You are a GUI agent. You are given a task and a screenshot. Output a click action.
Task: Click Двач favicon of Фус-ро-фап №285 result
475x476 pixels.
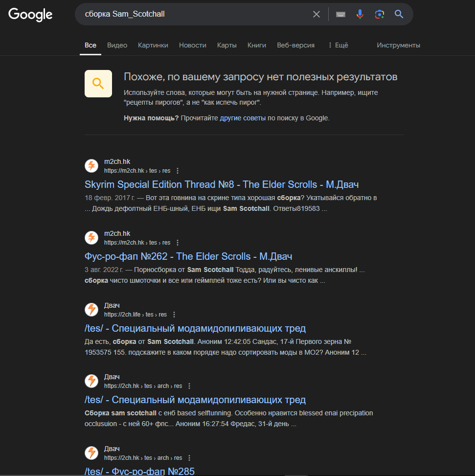[91, 453]
